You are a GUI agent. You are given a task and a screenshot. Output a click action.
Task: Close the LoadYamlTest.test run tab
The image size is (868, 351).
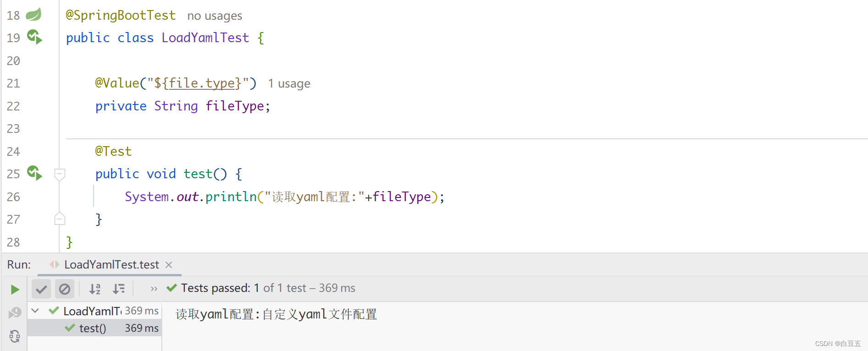169,265
